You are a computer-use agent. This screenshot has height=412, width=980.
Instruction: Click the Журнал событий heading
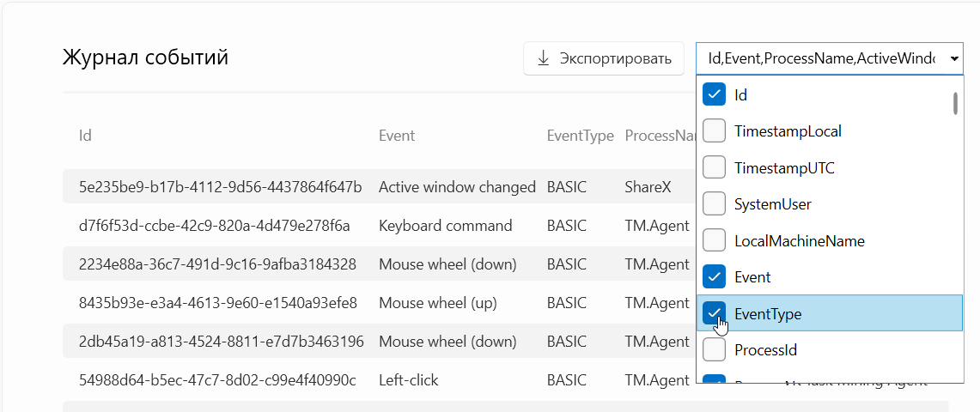pos(146,58)
